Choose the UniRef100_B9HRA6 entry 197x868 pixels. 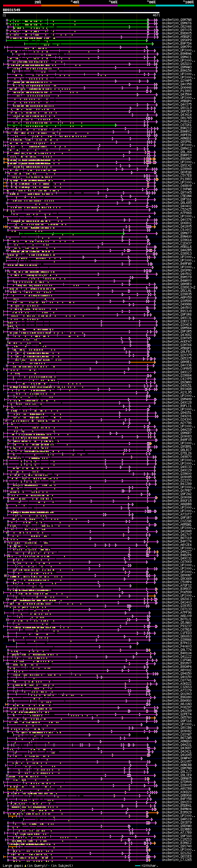(177, 54)
